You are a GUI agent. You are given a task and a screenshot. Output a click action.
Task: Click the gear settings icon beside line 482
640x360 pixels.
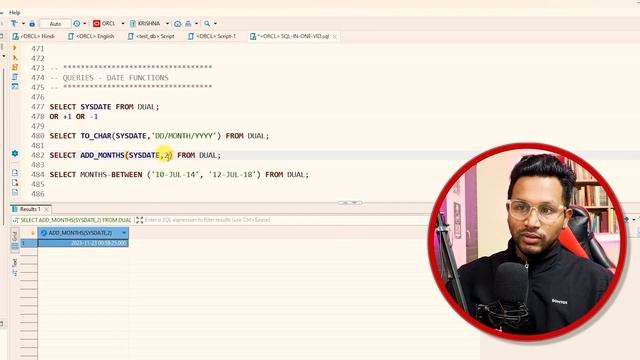click(x=15, y=153)
